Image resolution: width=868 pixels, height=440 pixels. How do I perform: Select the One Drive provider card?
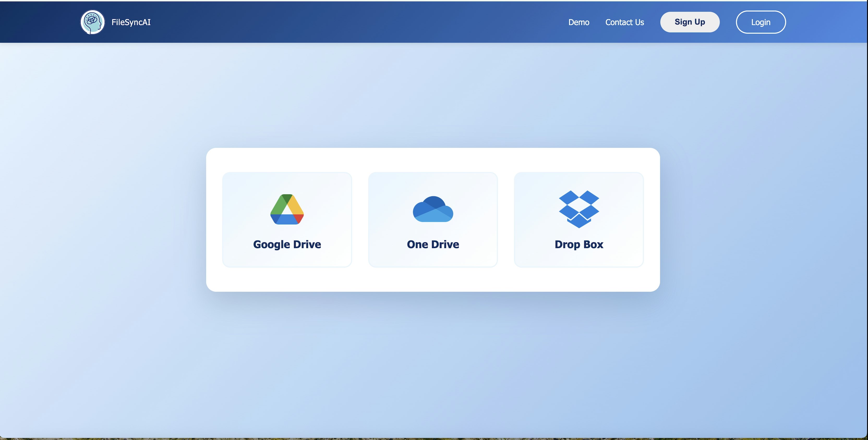[433, 219]
